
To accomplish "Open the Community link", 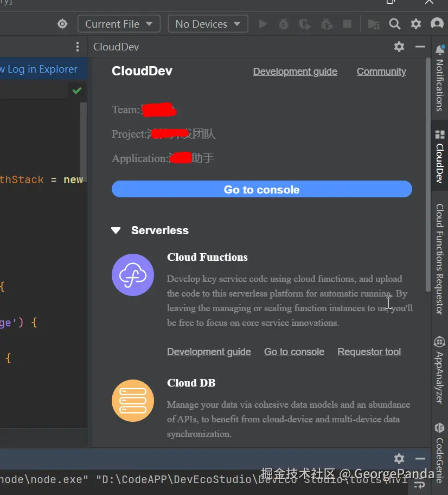I will pyautogui.click(x=381, y=72).
